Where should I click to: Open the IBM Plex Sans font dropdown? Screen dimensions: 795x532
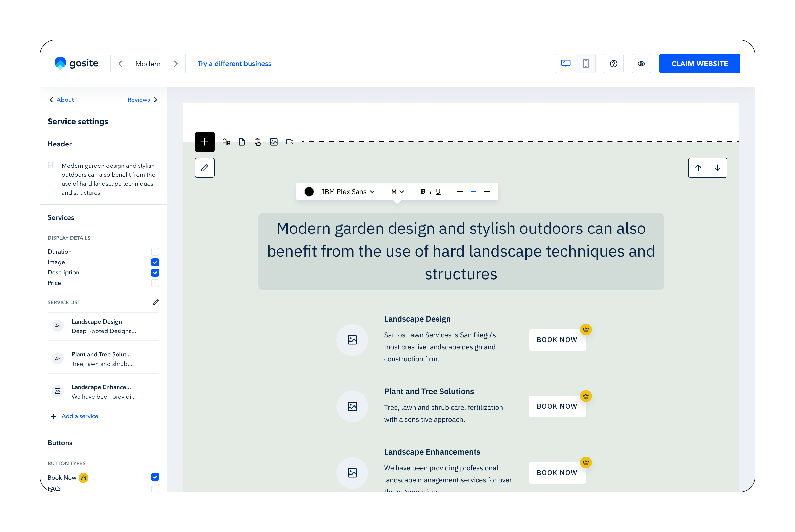[x=348, y=192]
